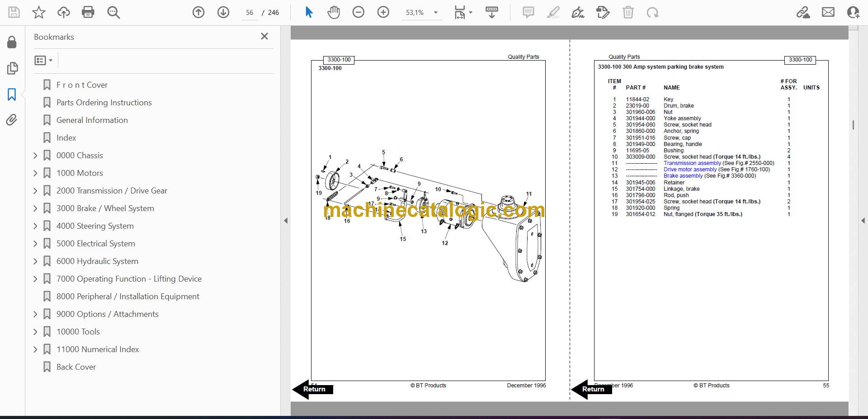Go to previous page arrow
The height and width of the screenshot is (419, 868).
tap(198, 12)
